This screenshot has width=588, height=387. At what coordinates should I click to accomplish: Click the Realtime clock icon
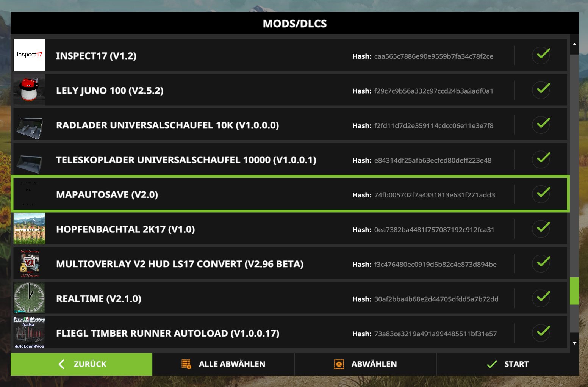29,298
